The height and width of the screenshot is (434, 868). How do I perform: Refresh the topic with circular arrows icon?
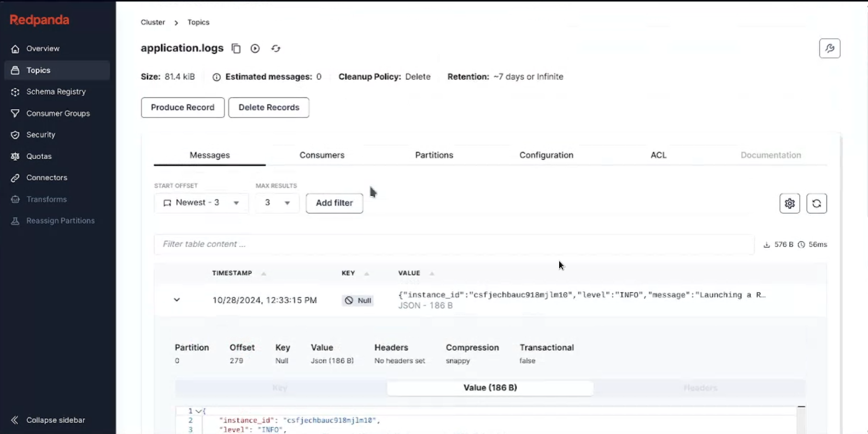[x=276, y=49]
